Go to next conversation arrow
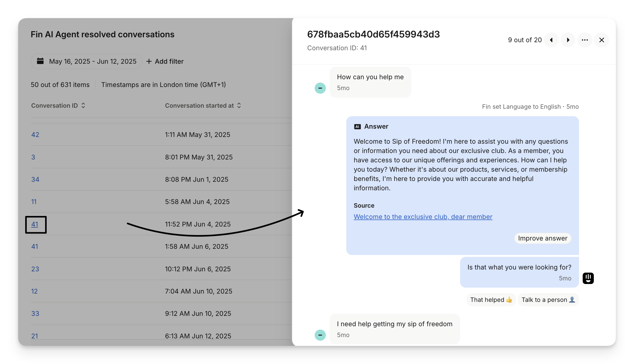Viewport: 634px width, 364px height. coord(568,40)
